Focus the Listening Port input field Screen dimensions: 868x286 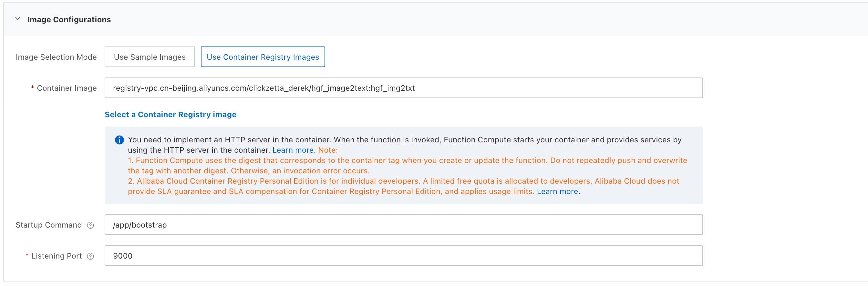pos(403,256)
